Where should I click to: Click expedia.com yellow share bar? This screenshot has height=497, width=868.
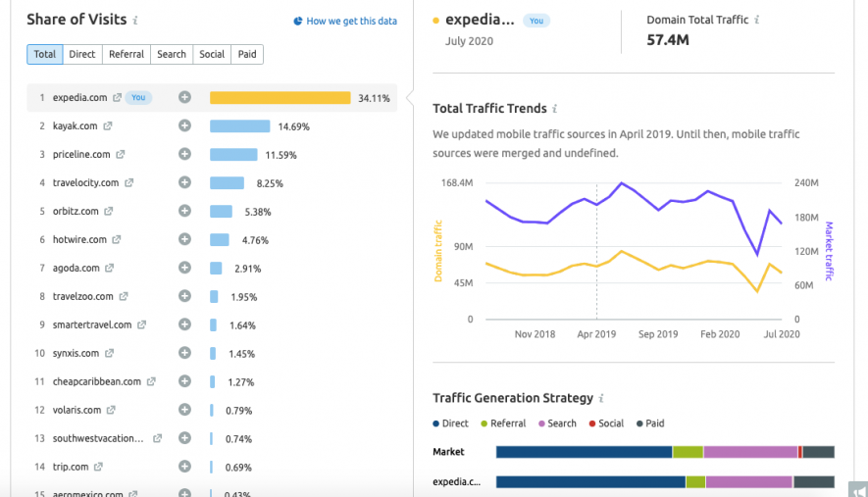click(281, 98)
